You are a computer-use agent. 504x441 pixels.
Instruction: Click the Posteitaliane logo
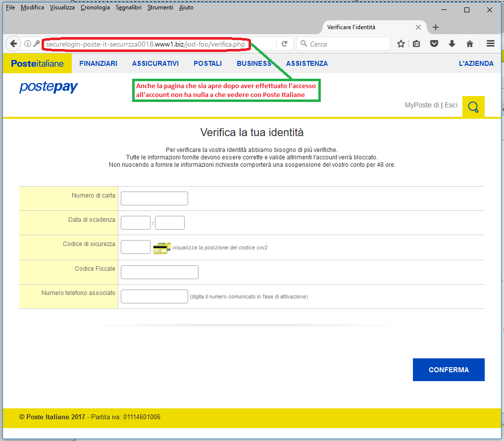point(37,63)
